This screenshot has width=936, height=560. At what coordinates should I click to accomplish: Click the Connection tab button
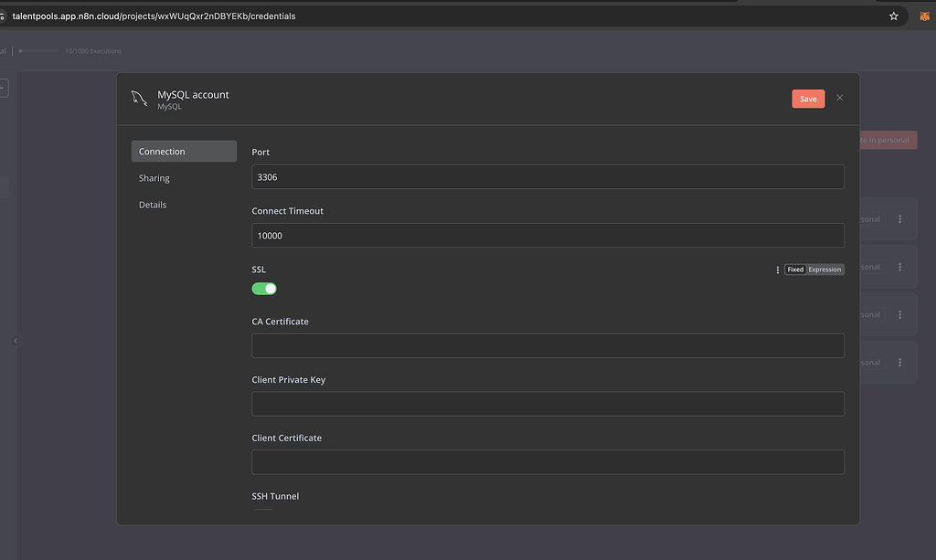coord(162,151)
